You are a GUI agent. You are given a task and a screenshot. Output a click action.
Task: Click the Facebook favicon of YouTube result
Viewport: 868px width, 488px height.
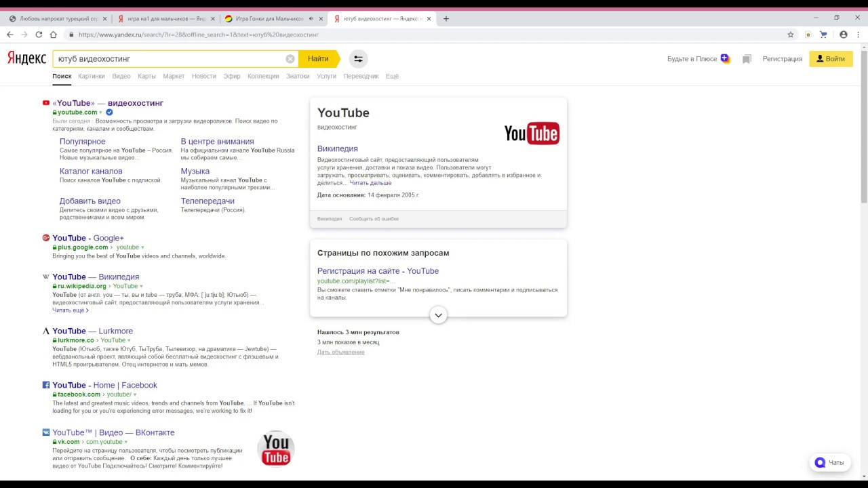tap(46, 385)
